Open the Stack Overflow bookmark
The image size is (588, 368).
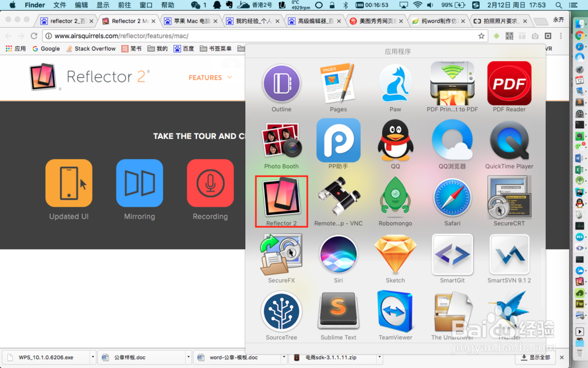coord(91,48)
